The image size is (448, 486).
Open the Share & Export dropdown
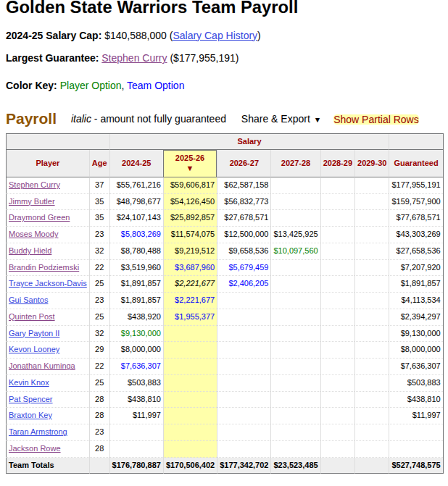[281, 119]
